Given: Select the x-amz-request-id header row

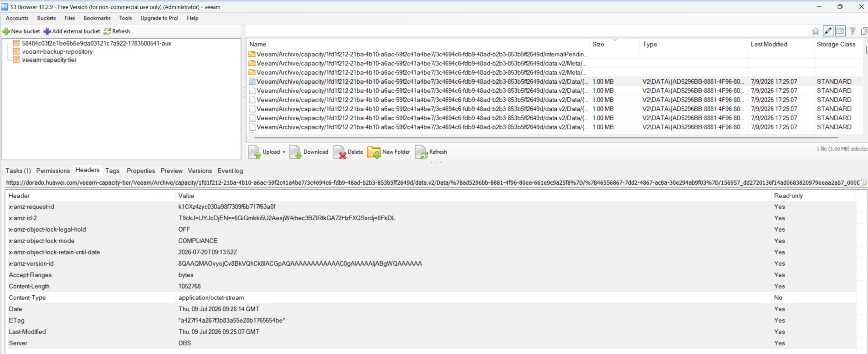Looking at the screenshot, I should tap(431, 207).
